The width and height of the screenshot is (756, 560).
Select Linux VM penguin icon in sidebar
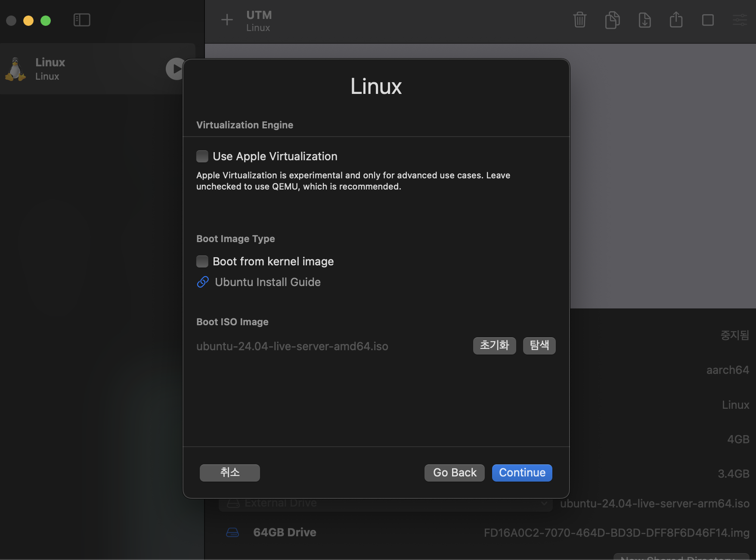(15, 69)
